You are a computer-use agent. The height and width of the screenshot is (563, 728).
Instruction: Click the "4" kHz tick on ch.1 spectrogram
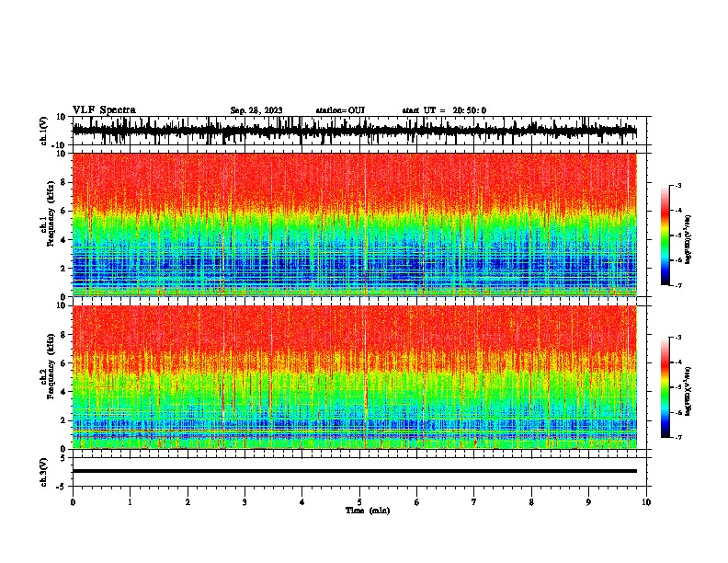[x=64, y=240]
